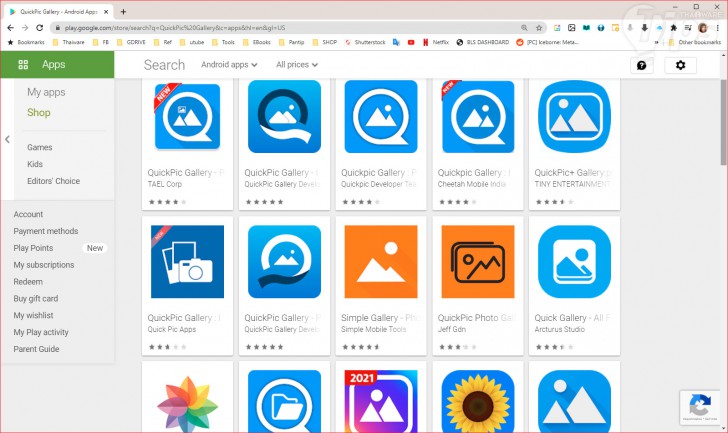Open Chrome profile avatar
The height and width of the screenshot is (433, 728).
click(702, 28)
